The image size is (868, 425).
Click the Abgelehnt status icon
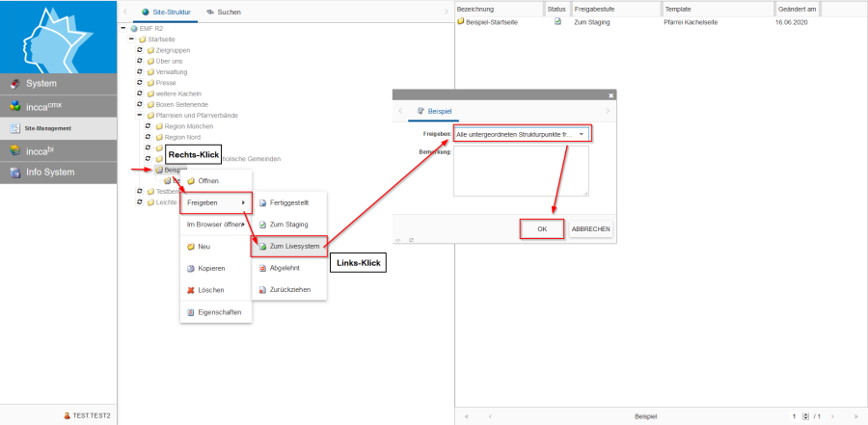tap(262, 269)
